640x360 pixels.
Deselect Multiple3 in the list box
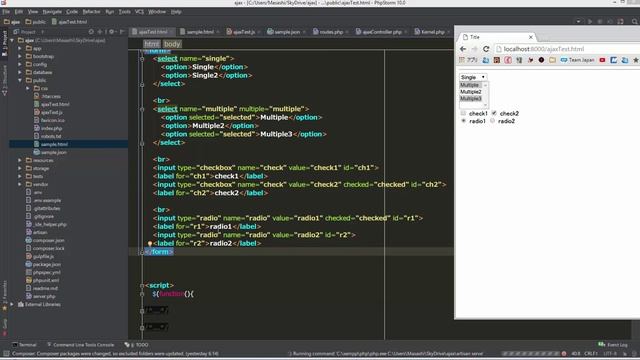471,99
